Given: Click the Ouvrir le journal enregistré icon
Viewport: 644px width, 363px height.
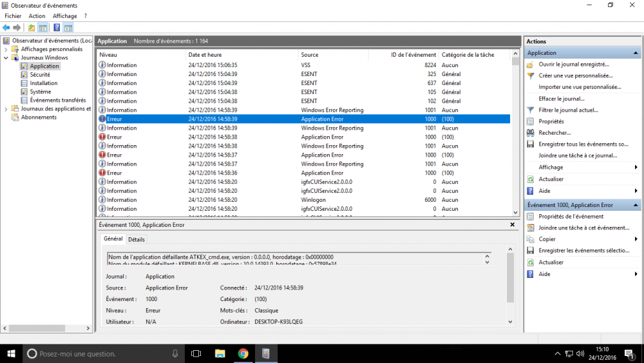Looking at the screenshot, I should tap(530, 64).
